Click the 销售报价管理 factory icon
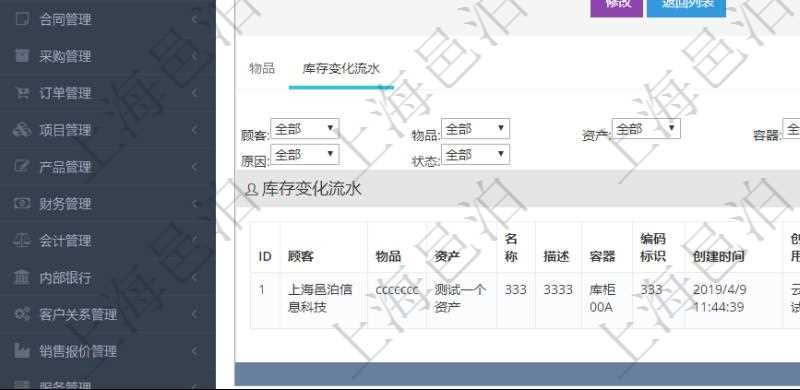Viewport: 800px width, 390px height. tap(22, 351)
